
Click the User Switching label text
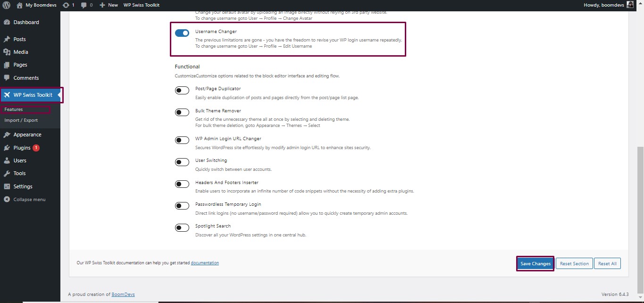[211, 160]
